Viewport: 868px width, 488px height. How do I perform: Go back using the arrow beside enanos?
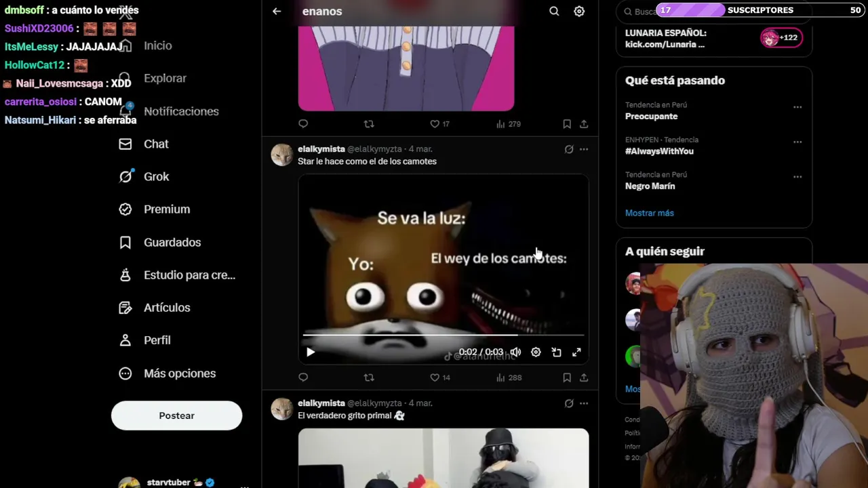coord(277,11)
